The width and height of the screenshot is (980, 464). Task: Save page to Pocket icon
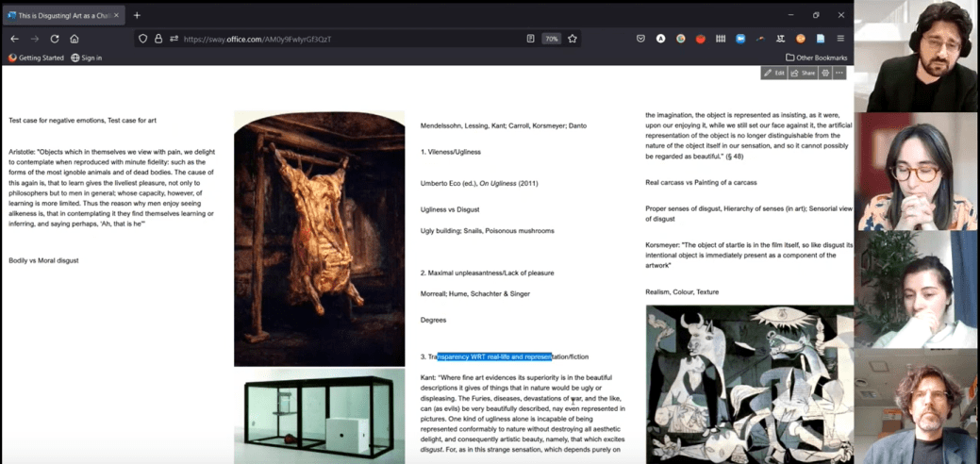tap(640, 39)
